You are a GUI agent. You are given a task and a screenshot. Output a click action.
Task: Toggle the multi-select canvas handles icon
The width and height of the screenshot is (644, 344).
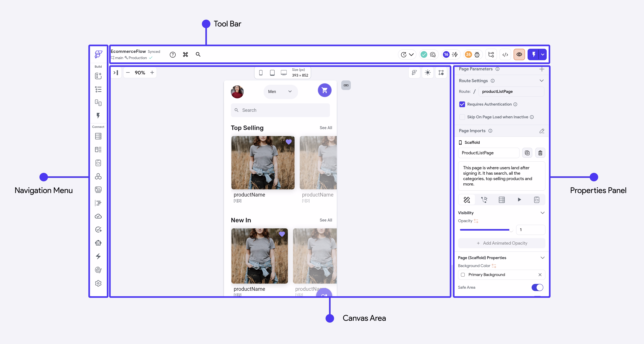(441, 73)
